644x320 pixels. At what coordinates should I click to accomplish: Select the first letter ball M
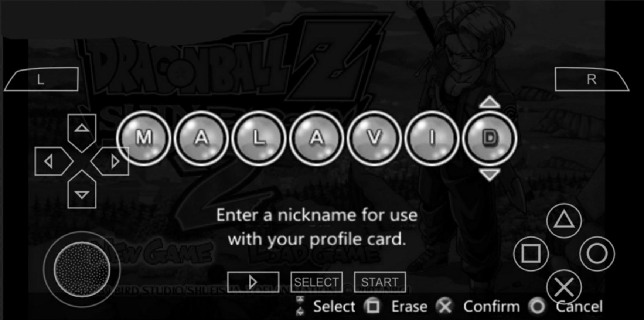(x=144, y=138)
